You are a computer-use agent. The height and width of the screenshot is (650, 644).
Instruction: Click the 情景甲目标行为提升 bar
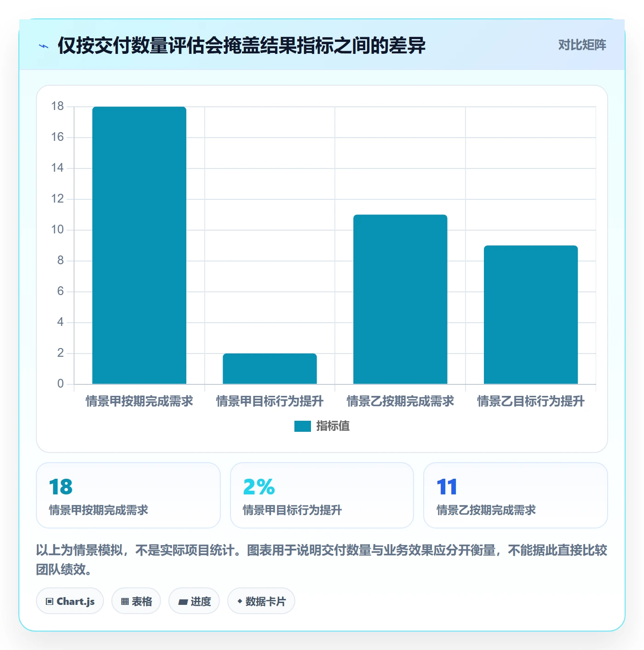tap(270, 369)
